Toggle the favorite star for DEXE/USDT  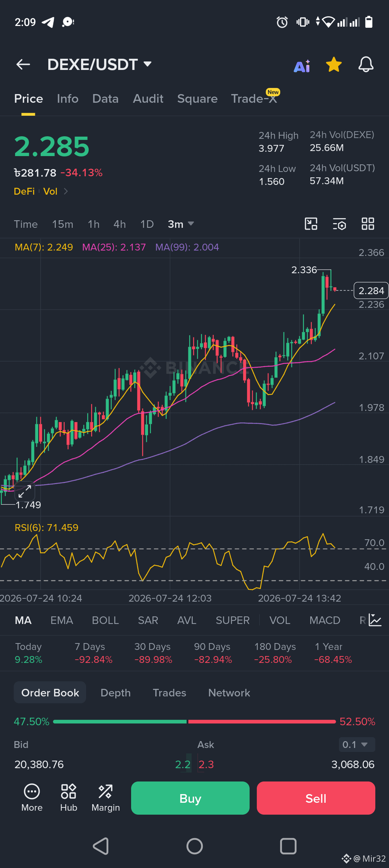click(334, 65)
